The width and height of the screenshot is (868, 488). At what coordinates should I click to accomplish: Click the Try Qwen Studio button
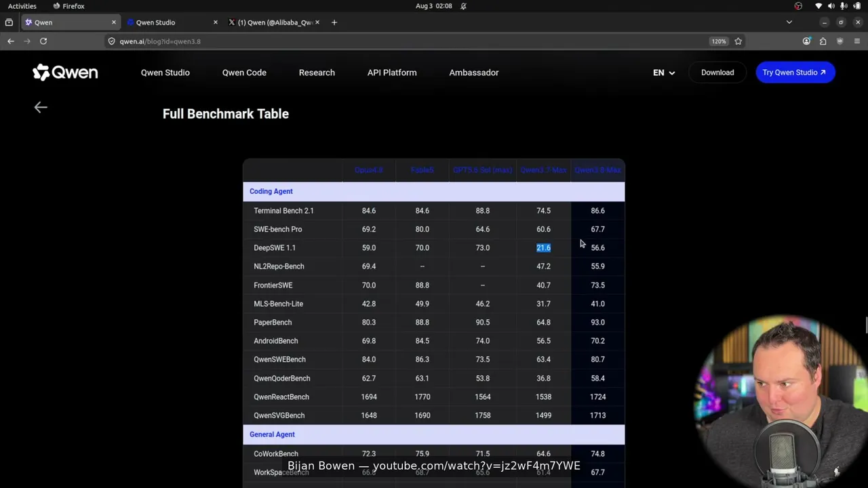[795, 73]
